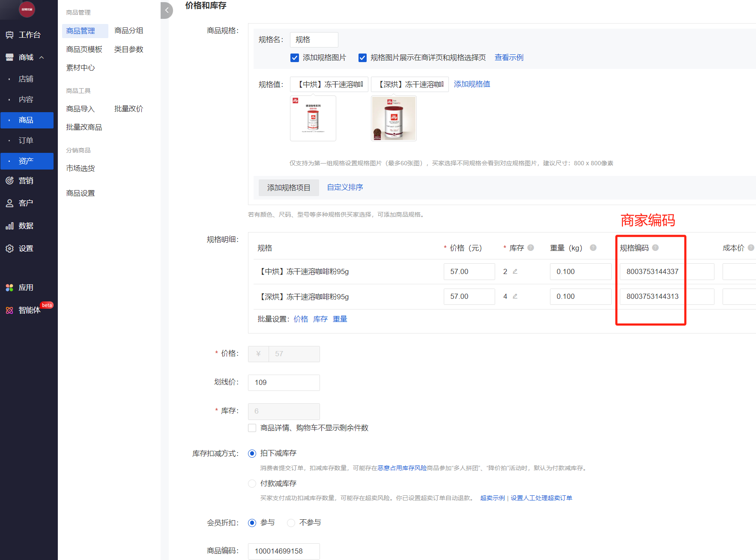
Task: Click 深烘 row weight field
Action: coord(581,297)
